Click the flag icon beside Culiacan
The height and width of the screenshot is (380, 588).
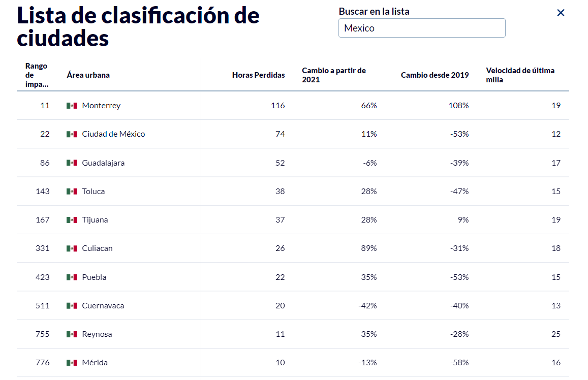click(x=72, y=248)
